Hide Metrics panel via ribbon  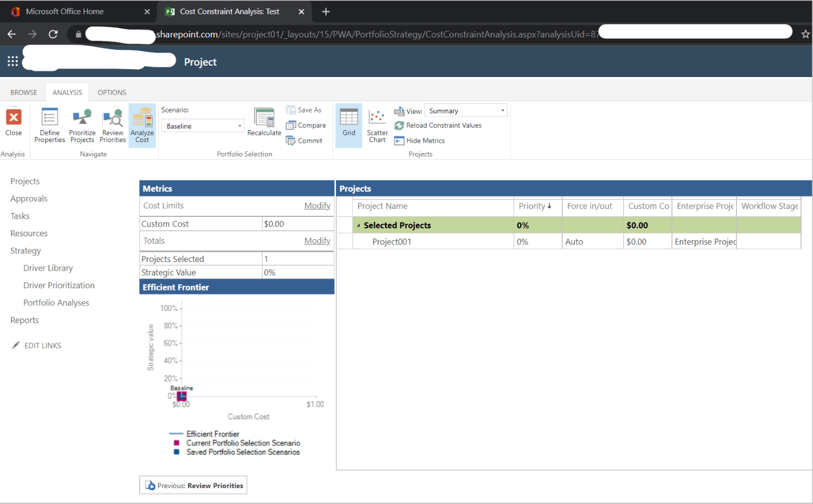[x=420, y=141]
